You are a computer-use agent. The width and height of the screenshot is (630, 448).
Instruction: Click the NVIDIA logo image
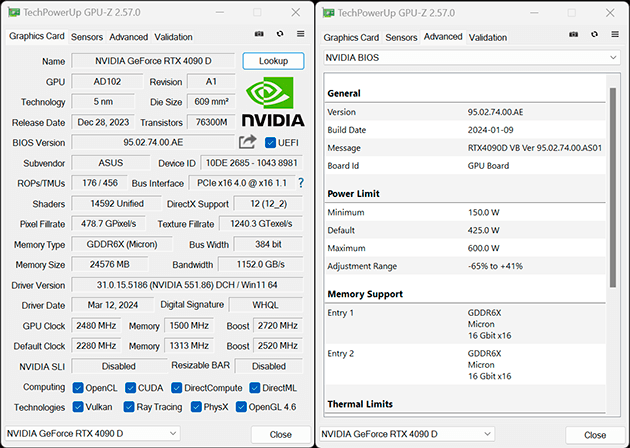click(x=273, y=102)
